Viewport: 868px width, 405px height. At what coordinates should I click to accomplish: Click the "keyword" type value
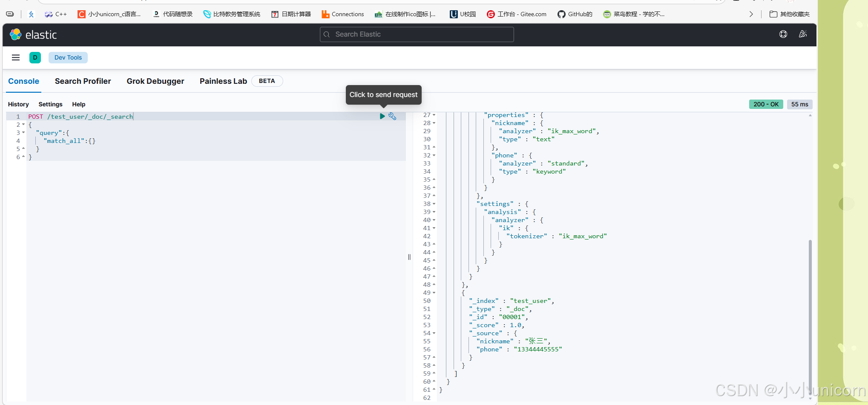coord(549,171)
